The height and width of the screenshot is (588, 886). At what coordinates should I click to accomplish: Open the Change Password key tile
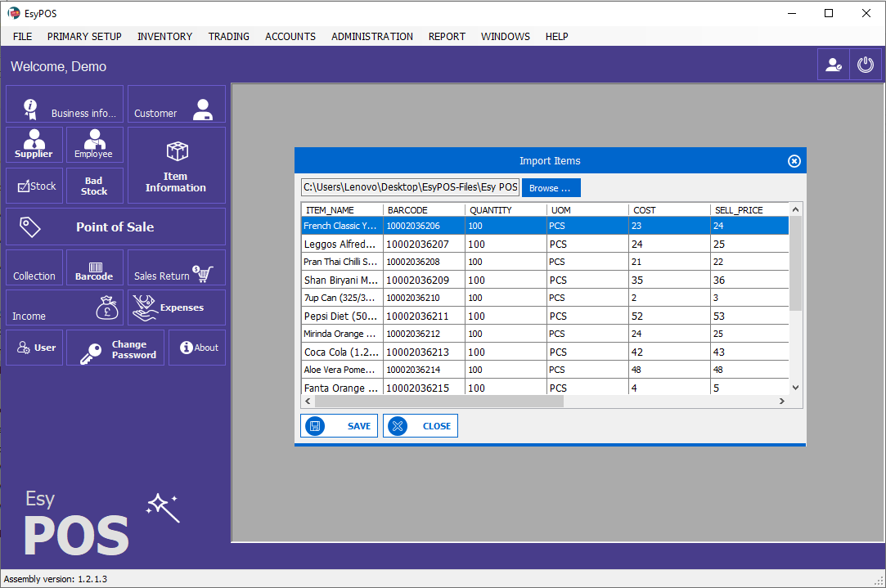[115, 348]
